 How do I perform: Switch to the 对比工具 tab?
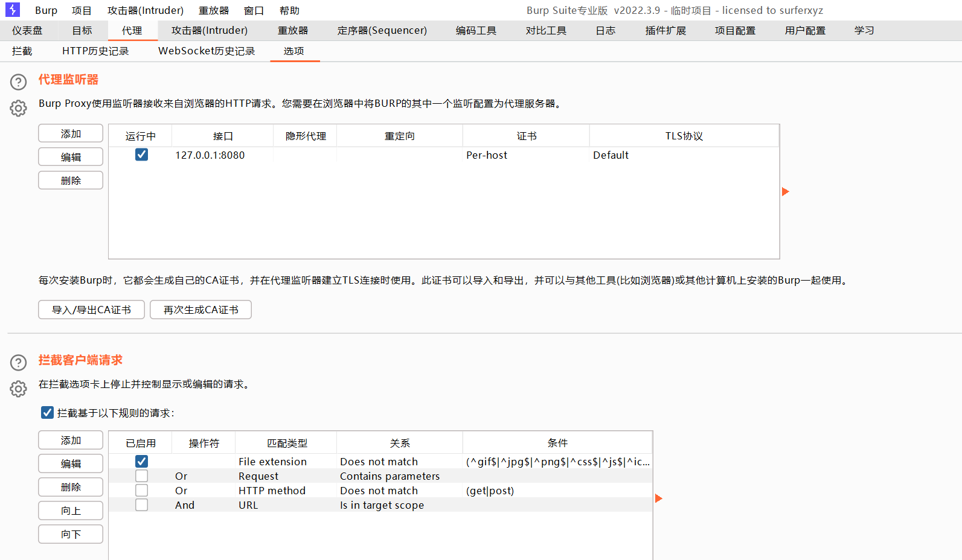pos(546,30)
